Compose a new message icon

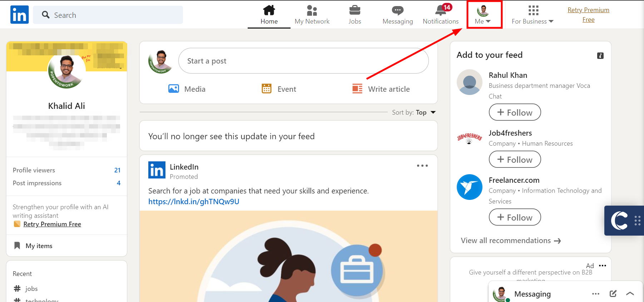[x=613, y=294]
